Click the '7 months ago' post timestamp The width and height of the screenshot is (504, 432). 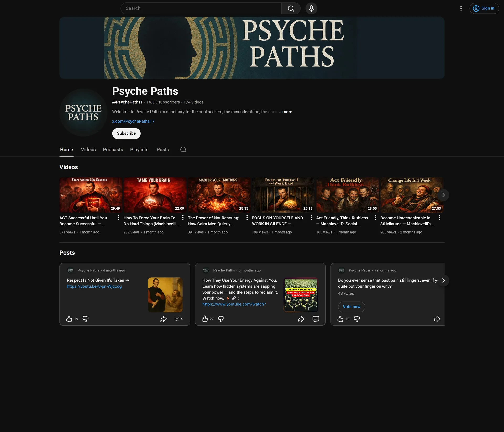point(385,270)
